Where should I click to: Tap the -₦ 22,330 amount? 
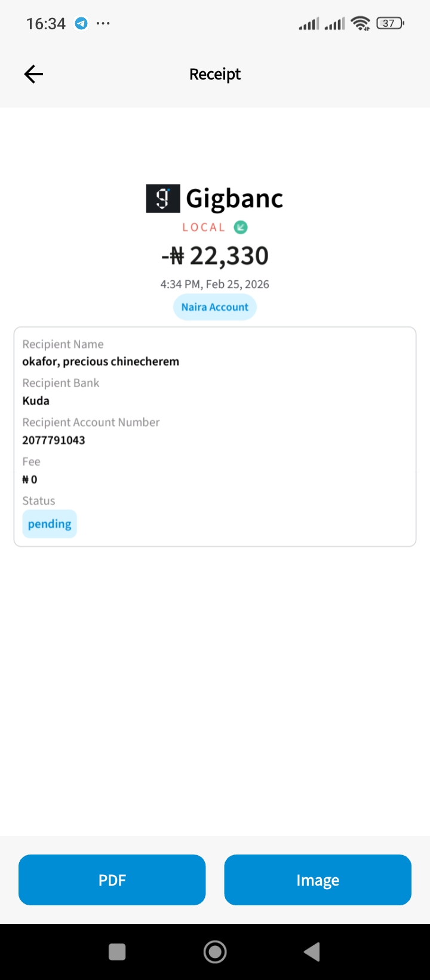[215, 256]
